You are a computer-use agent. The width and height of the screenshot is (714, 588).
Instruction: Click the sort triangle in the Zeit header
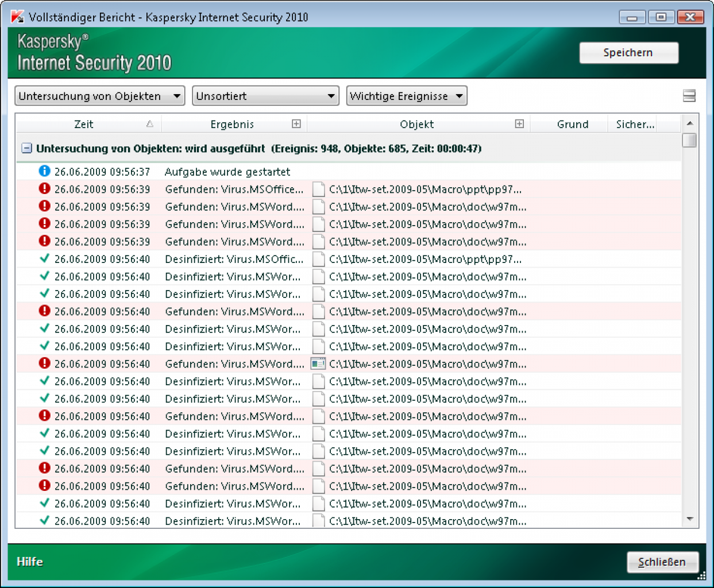pos(150,124)
